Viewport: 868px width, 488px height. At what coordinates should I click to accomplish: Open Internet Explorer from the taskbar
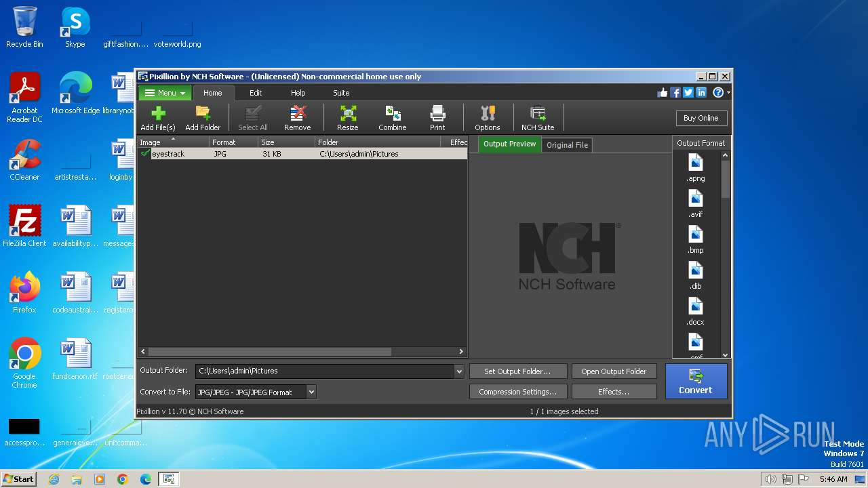click(x=54, y=479)
